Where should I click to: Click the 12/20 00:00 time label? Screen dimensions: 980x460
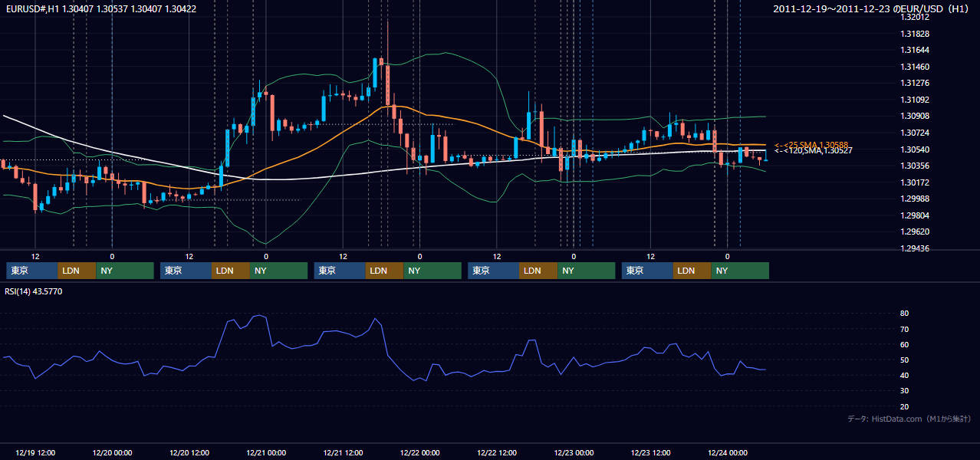pyautogui.click(x=112, y=452)
